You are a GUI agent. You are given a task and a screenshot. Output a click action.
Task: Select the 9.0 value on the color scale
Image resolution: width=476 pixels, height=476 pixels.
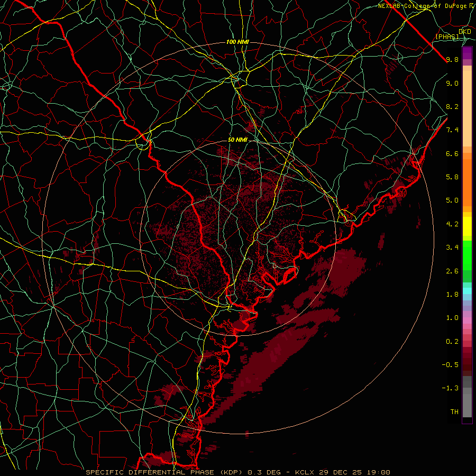[x=452, y=83]
